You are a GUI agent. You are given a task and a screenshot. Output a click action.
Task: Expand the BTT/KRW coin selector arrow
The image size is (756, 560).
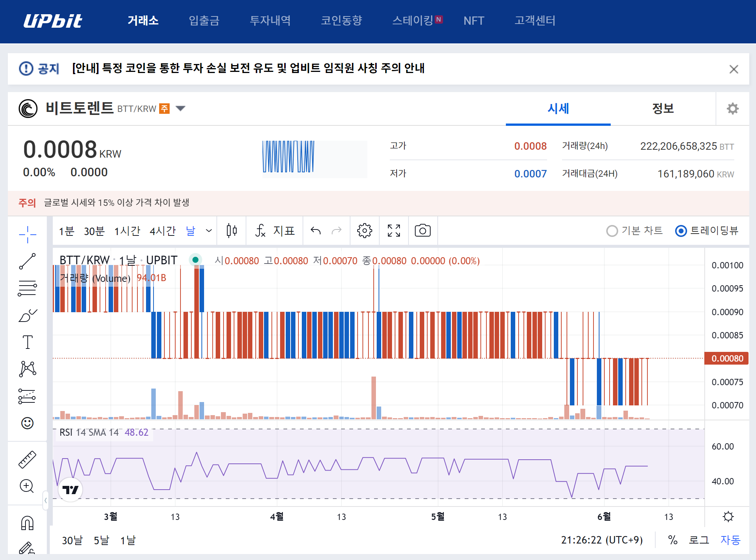click(180, 109)
